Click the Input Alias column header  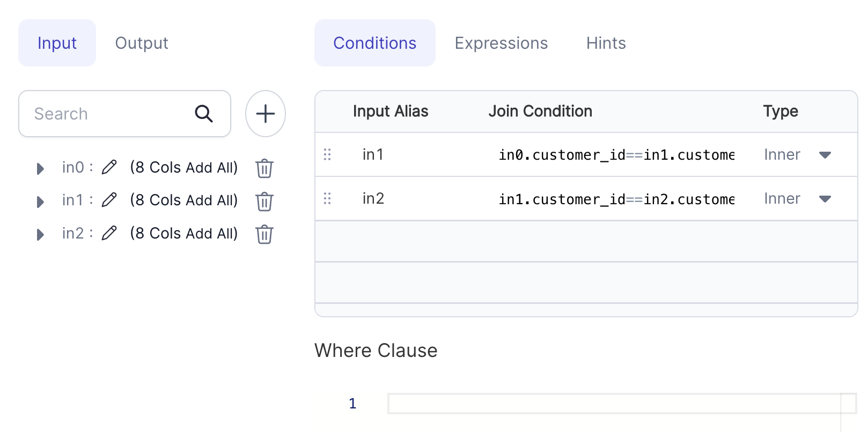(391, 111)
